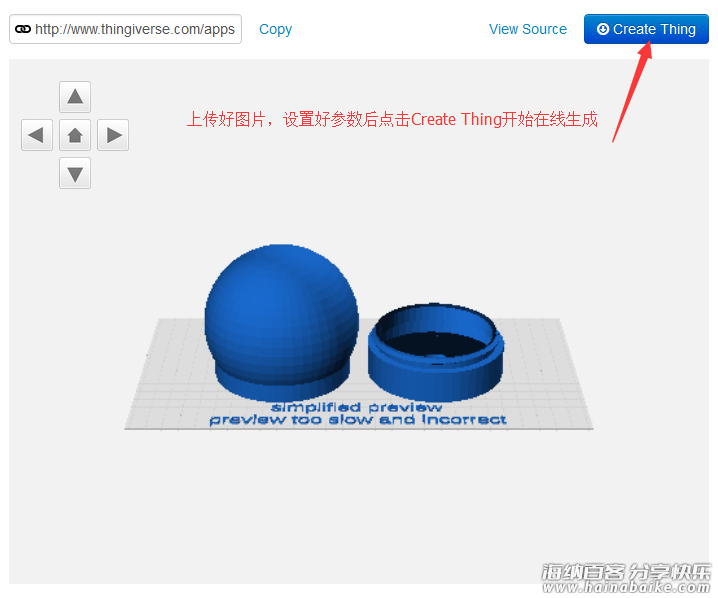Click the 'simplified preview' text on the build plate
Viewport: 718px width, 598px height.
[356, 407]
